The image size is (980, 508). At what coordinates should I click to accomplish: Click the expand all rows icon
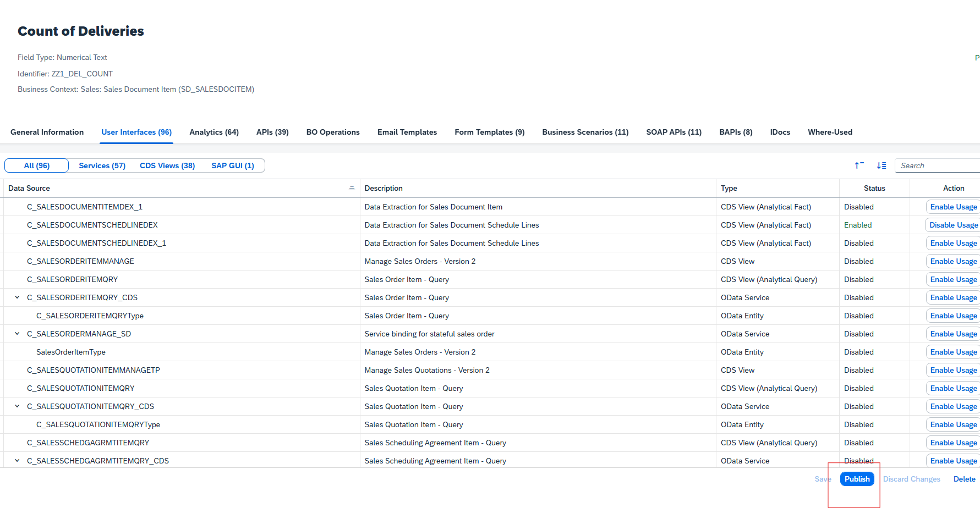882,165
